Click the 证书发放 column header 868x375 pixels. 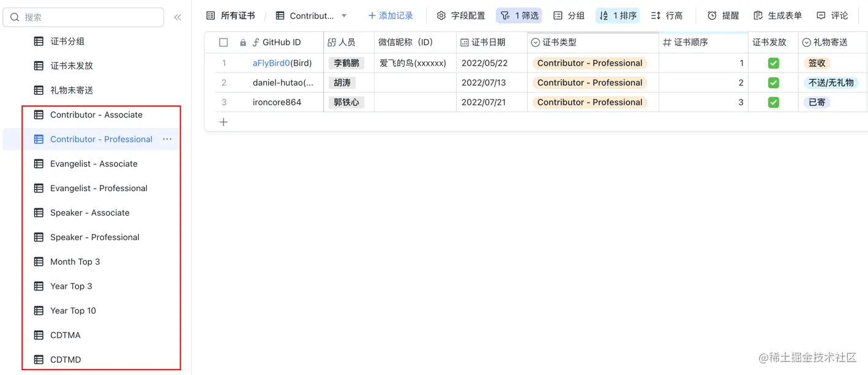click(773, 42)
